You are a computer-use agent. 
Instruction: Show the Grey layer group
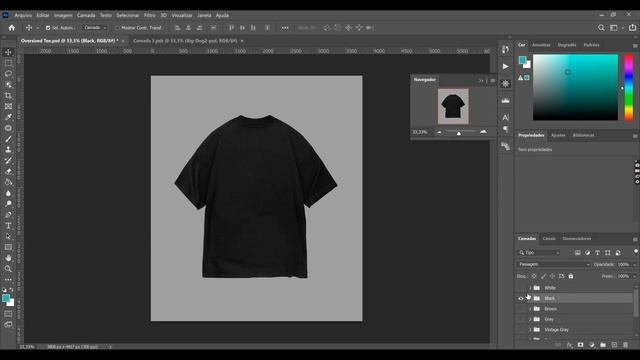click(x=521, y=319)
